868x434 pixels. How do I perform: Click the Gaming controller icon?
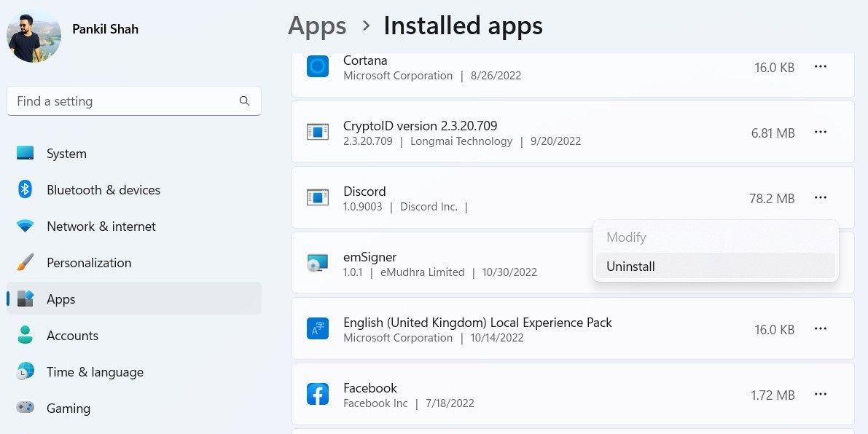click(25, 408)
